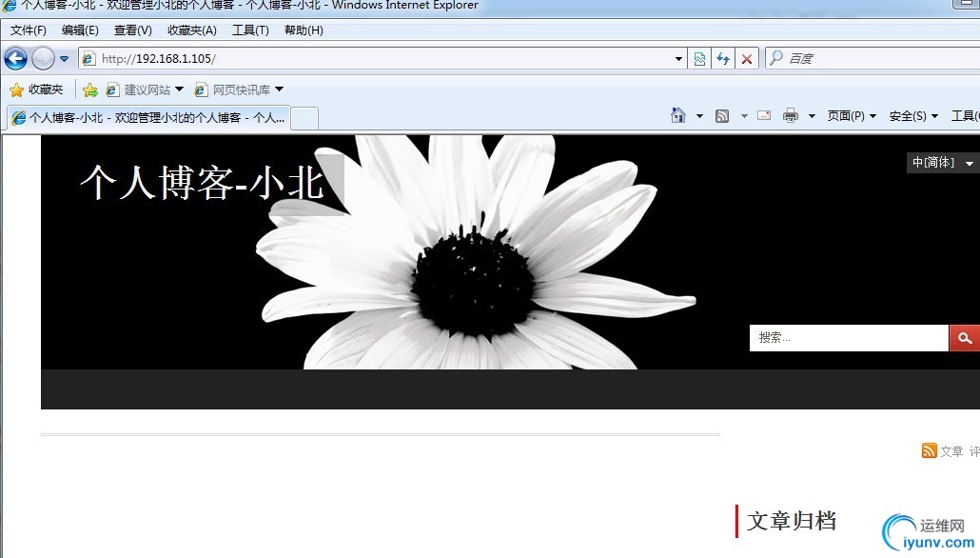Open the 编辑(E) menu
Viewport: 980px width, 558px height.
pos(80,30)
